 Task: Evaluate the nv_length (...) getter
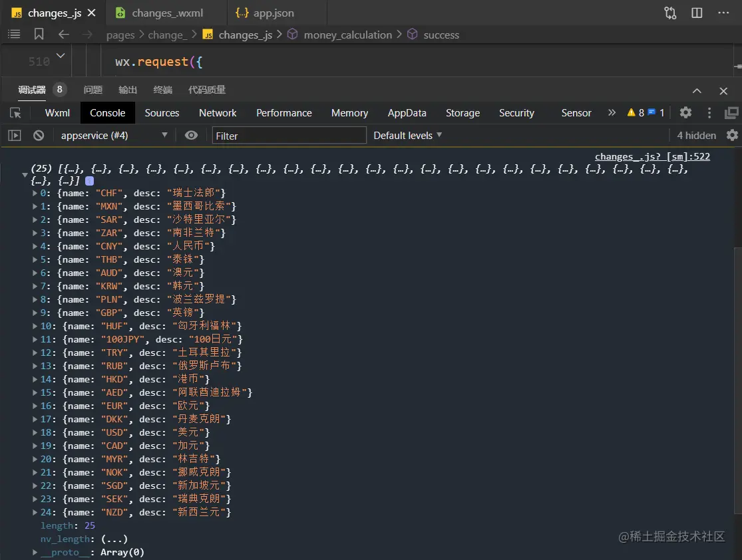pyautogui.click(x=114, y=539)
